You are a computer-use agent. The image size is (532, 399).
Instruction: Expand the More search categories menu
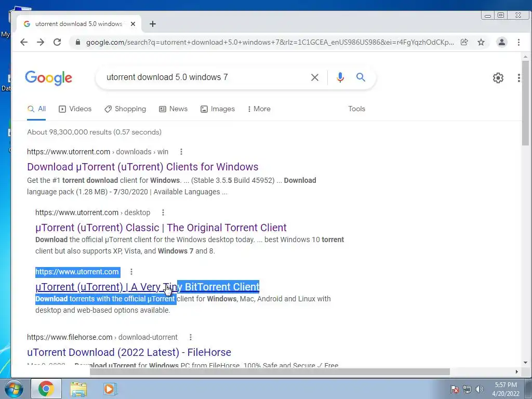[259, 109]
